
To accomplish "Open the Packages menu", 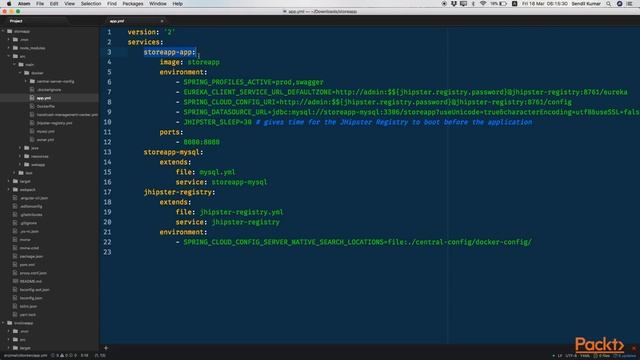I will (133, 4).
